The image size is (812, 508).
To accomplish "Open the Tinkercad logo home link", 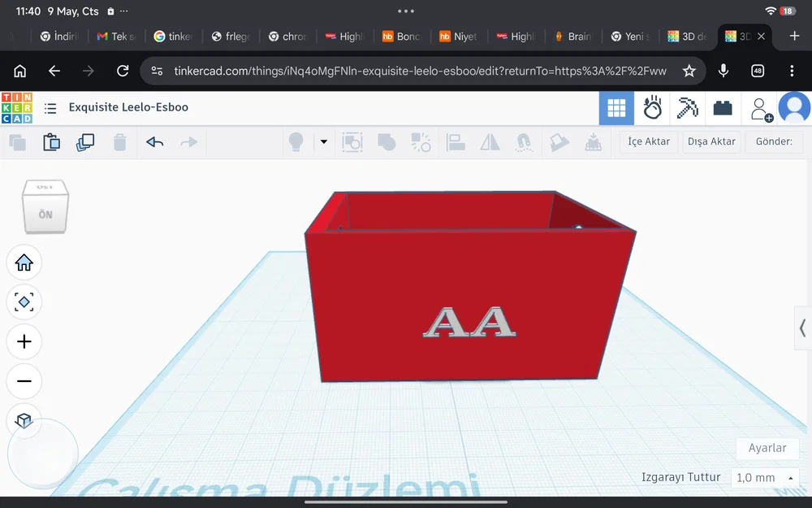I will [16, 108].
